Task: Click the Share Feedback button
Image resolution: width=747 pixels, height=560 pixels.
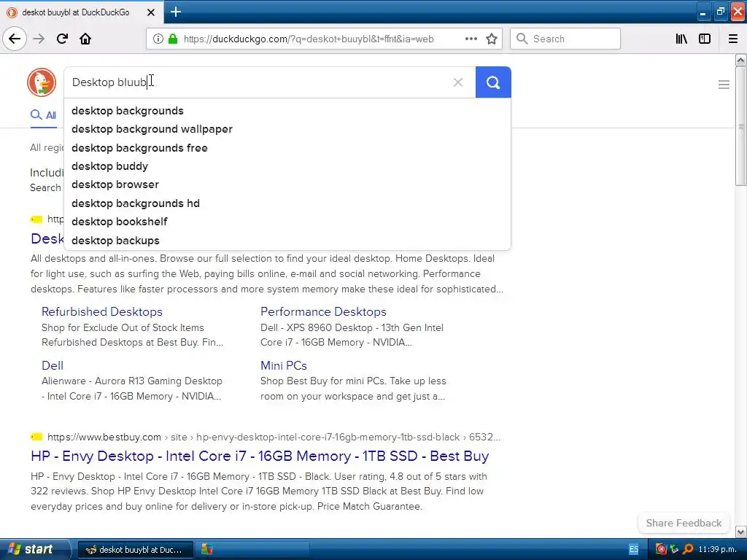Action: (684, 523)
